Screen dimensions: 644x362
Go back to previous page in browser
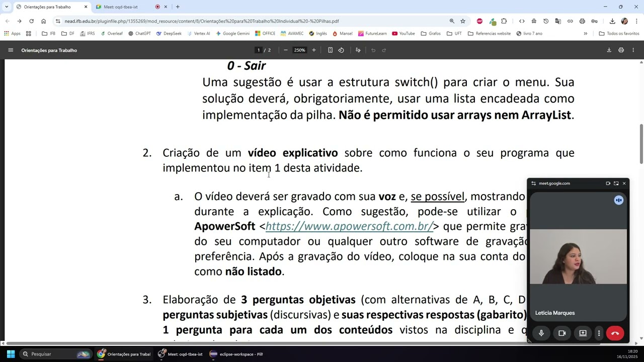coord(7,21)
